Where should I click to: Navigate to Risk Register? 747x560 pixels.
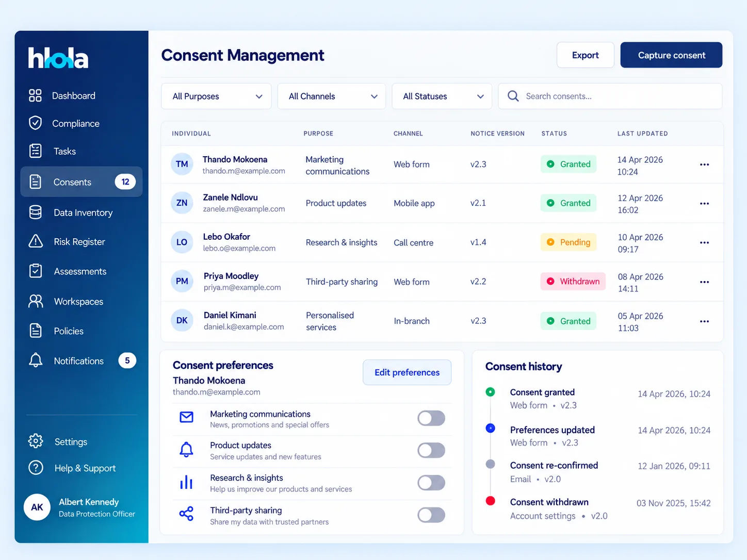79,242
